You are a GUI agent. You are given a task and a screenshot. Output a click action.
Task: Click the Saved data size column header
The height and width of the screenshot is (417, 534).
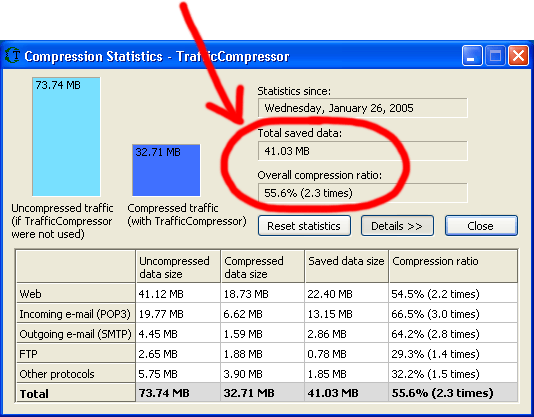click(x=346, y=267)
